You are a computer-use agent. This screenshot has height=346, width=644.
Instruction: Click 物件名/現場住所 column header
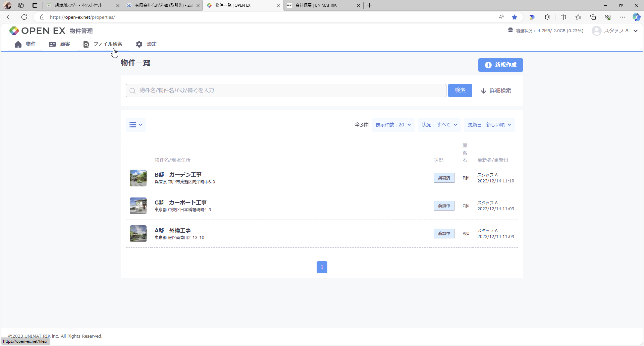pos(172,160)
